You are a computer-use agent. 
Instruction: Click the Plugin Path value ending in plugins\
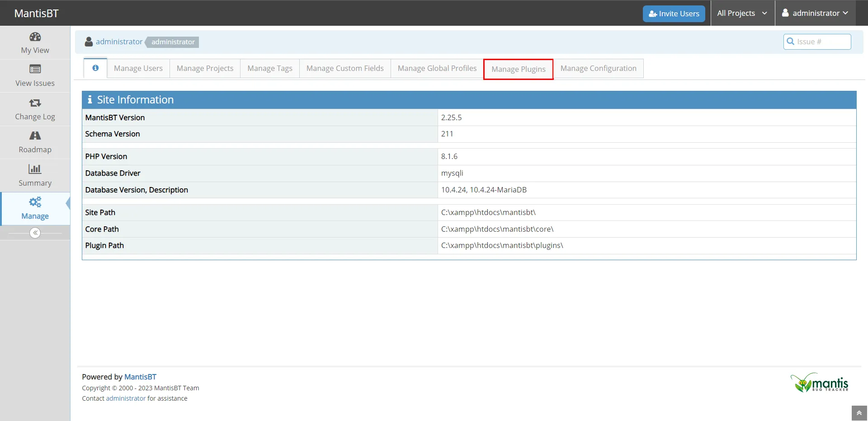pos(502,245)
